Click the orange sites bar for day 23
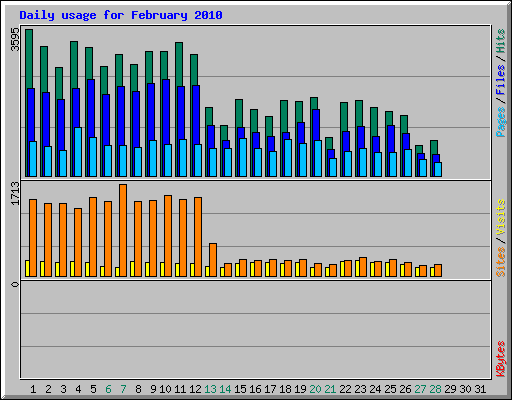Screen dimensions: 512x400 point(363,267)
